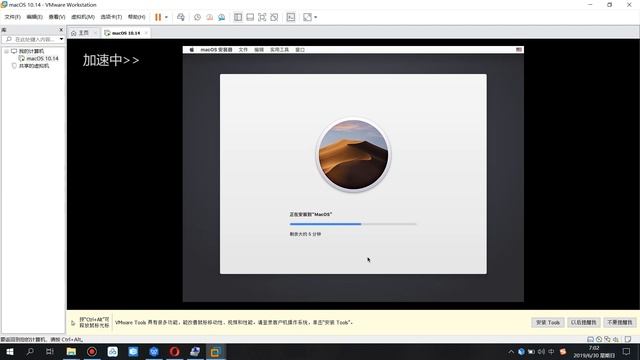
Task: Open the 编辑(E) menu in VMware
Action: click(x=34, y=17)
